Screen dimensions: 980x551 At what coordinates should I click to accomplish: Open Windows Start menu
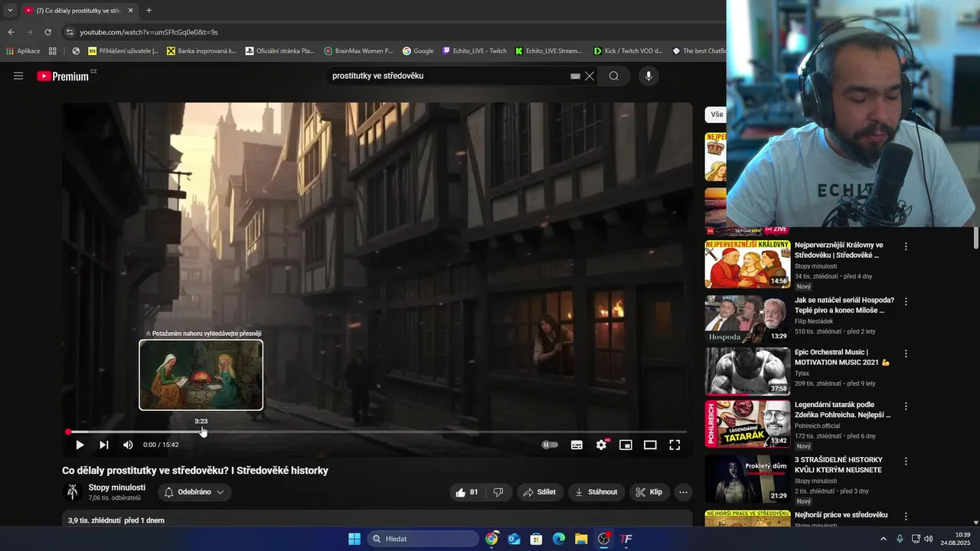[354, 539]
